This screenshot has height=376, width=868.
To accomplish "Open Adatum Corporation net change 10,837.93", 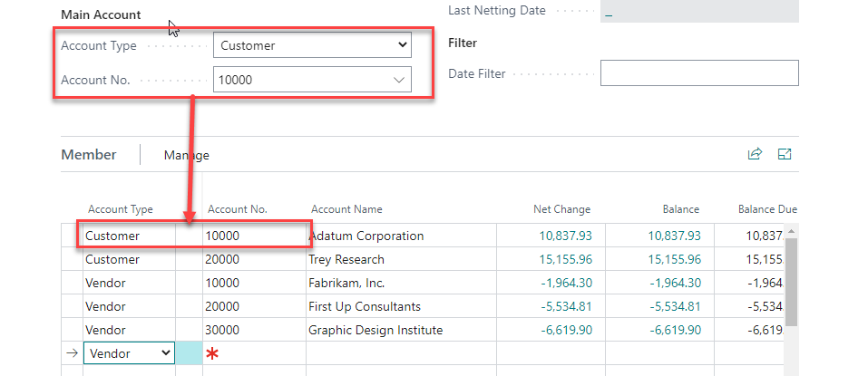I will click(564, 236).
